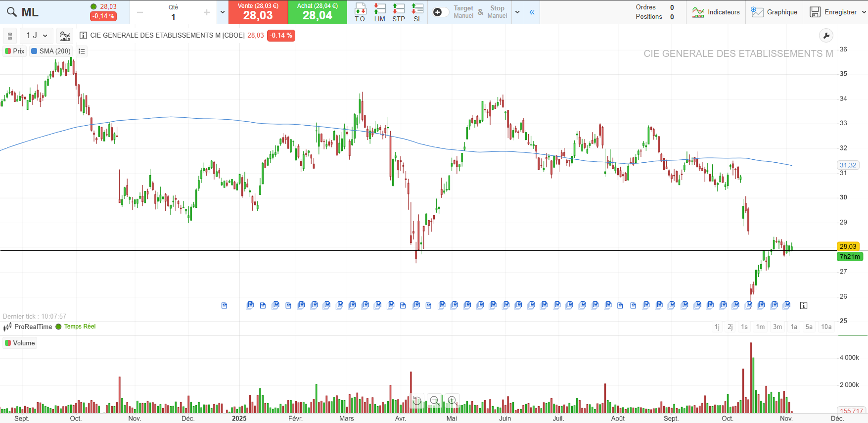This screenshot has height=423, width=868.
Task: Select the SL stop-limit order icon
Action: coord(417,12)
